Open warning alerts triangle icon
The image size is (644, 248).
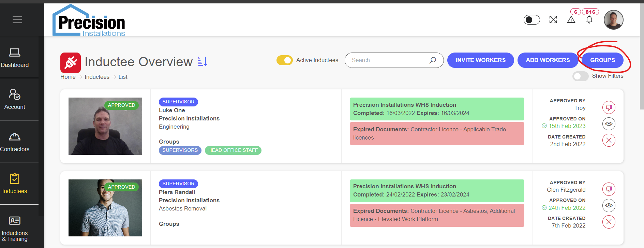tap(571, 20)
